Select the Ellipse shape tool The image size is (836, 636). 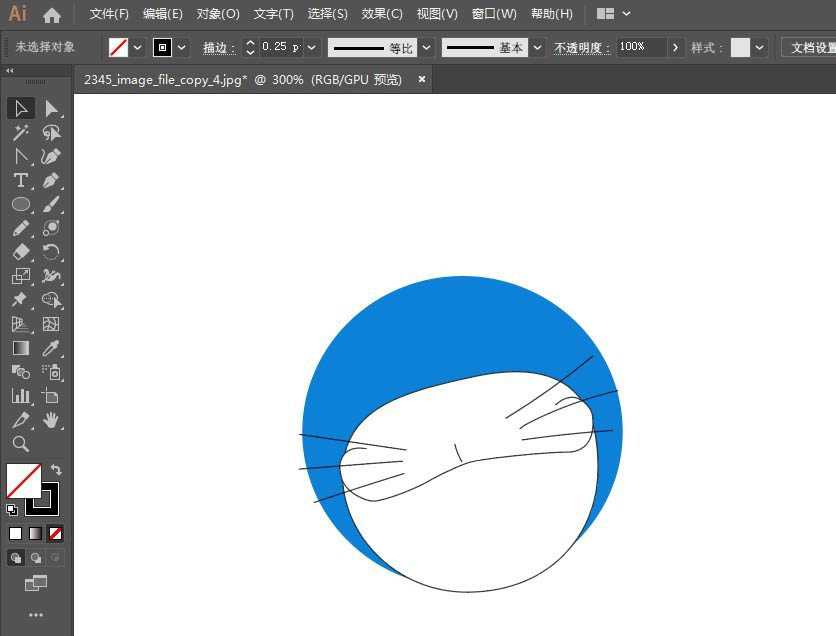20,204
